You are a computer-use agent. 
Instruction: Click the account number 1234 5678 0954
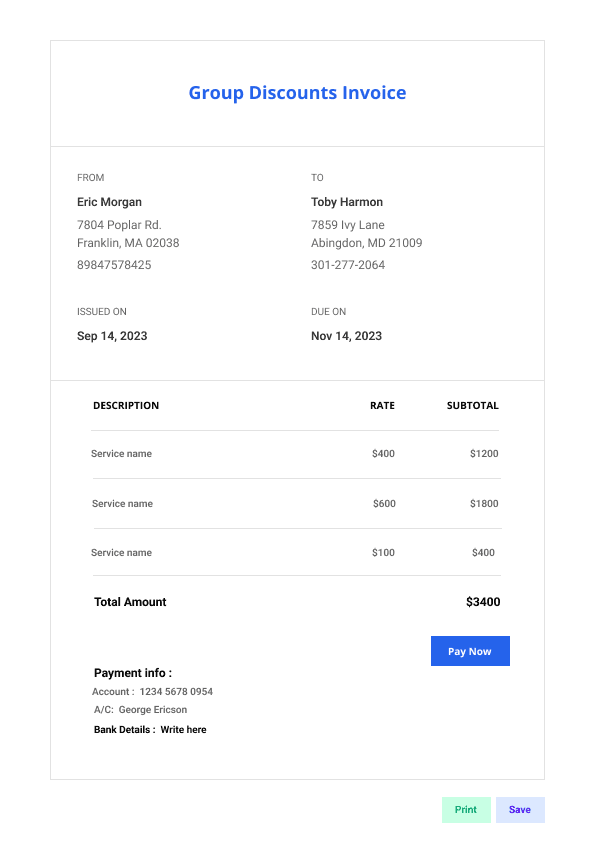tap(176, 692)
